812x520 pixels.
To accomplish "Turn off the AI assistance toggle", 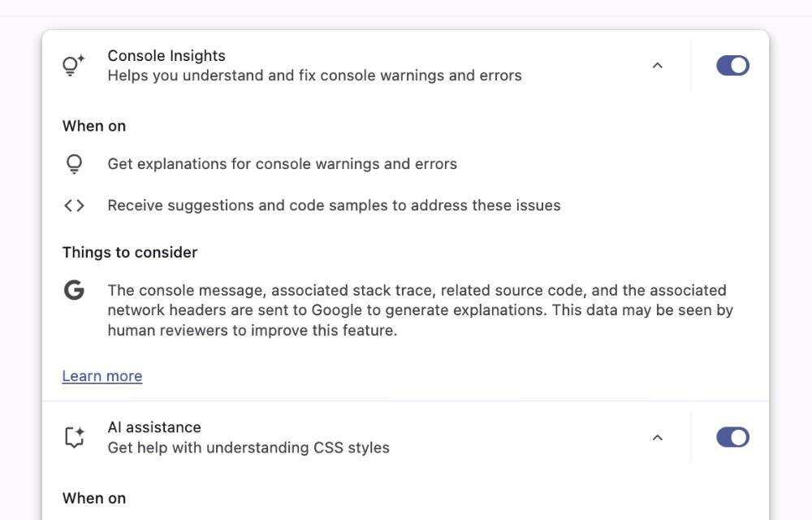I will pyautogui.click(x=732, y=437).
